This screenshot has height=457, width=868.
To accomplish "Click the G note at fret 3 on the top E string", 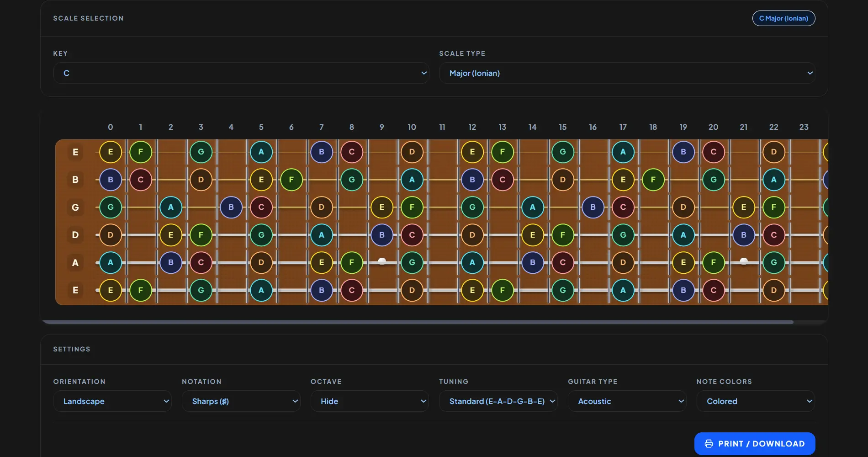I will (x=201, y=152).
